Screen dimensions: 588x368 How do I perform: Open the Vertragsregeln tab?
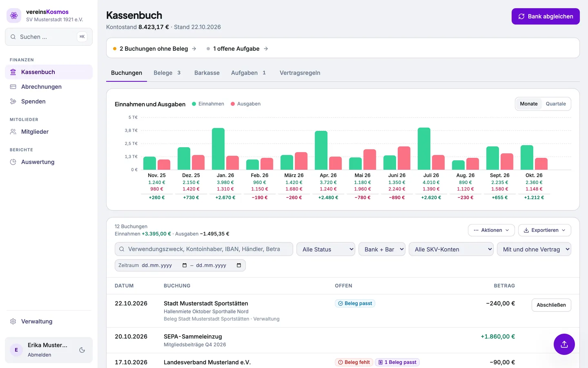pos(300,73)
